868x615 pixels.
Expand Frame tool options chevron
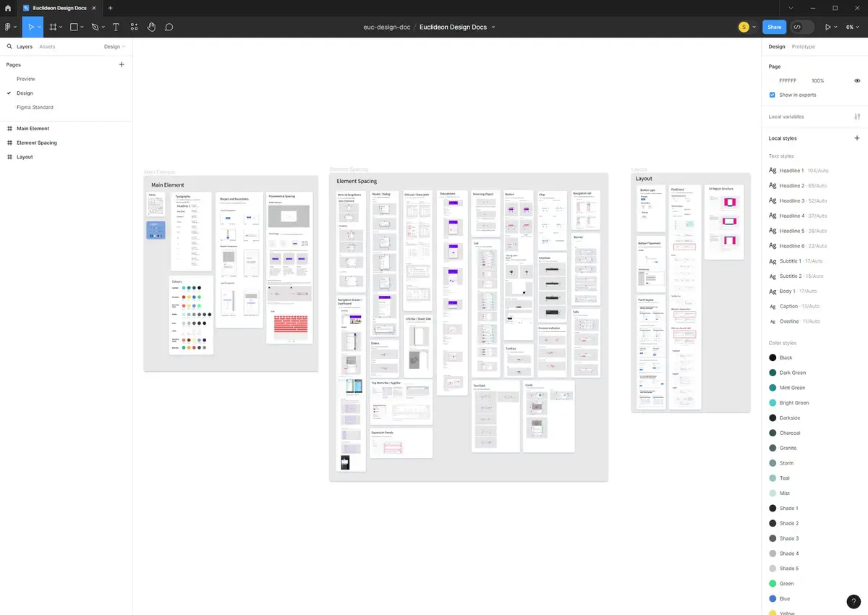pyautogui.click(x=61, y=27)
